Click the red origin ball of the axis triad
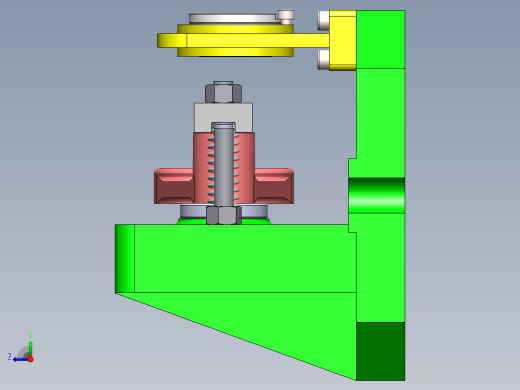Viewport: 520px width, 390px height. point(31,359)
